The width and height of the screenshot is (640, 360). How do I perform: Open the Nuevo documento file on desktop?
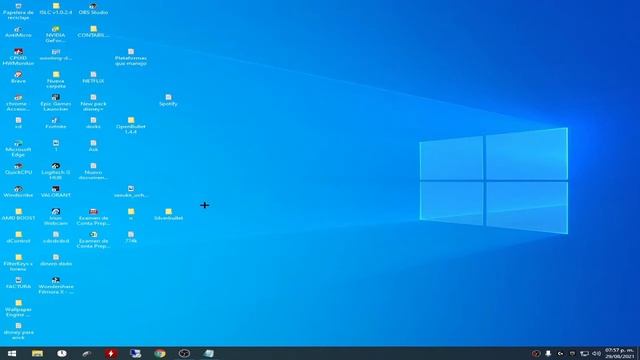(x=93, y=171)
